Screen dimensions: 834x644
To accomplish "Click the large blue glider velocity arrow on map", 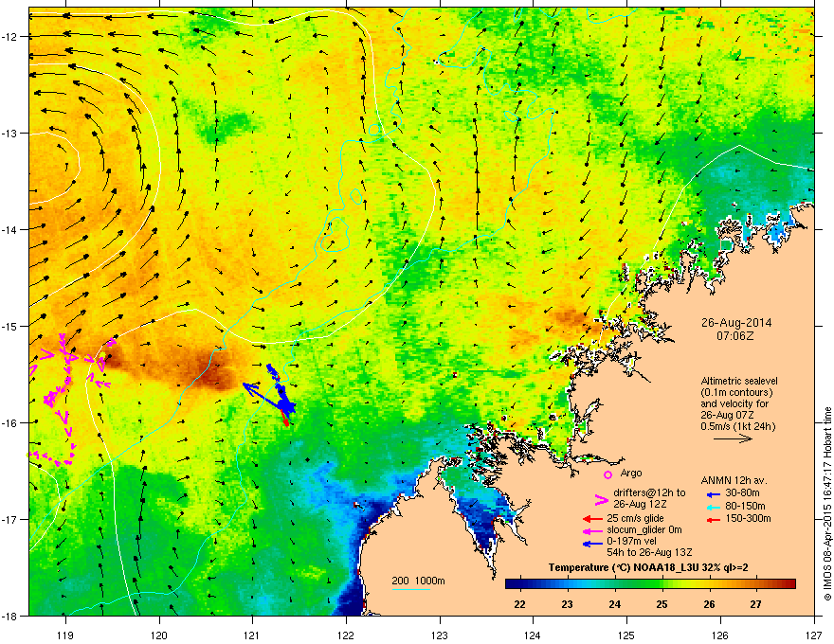I will [x=267, y=397].
